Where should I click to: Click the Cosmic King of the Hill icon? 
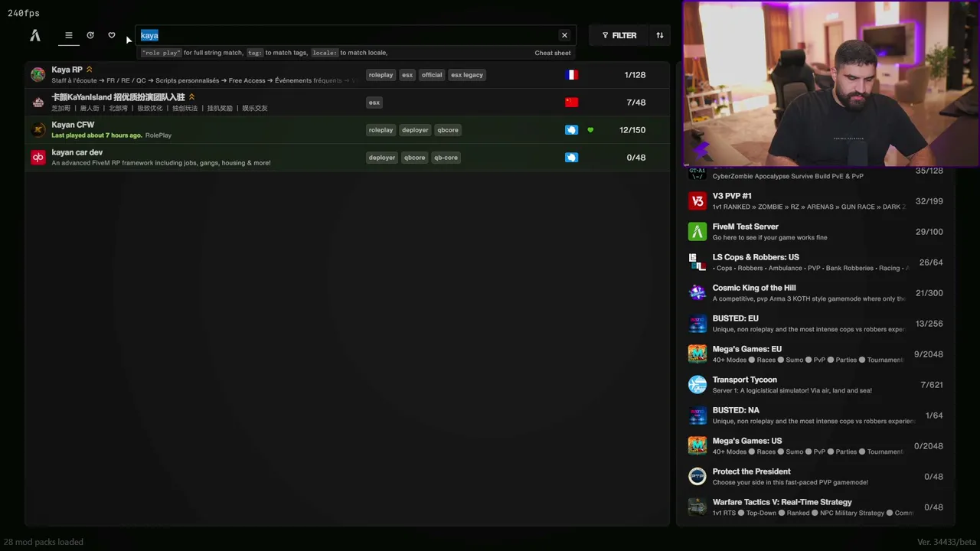tap(697, 293)
